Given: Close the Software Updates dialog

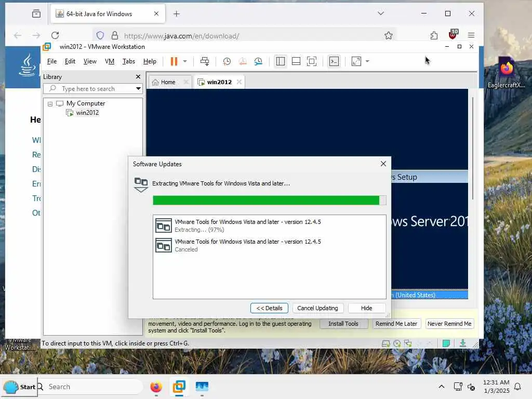Looking at the screenshot, I should pos(383,164).
